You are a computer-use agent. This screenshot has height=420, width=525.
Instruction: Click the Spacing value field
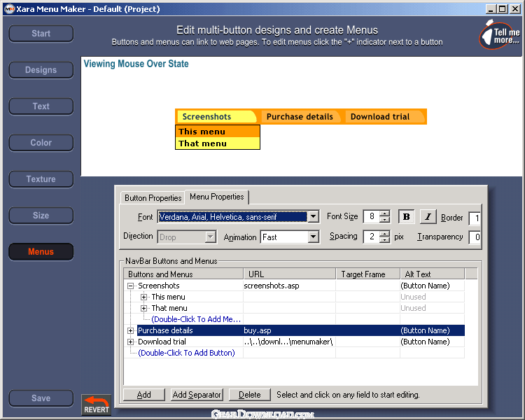click(x=372, y=237)
